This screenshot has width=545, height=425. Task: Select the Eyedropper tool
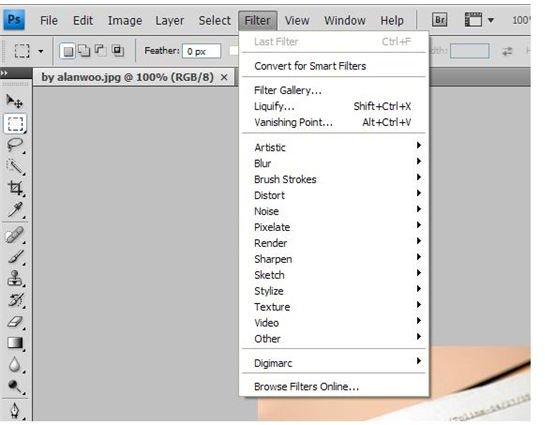pyautogui.click(x=15, y=210)
